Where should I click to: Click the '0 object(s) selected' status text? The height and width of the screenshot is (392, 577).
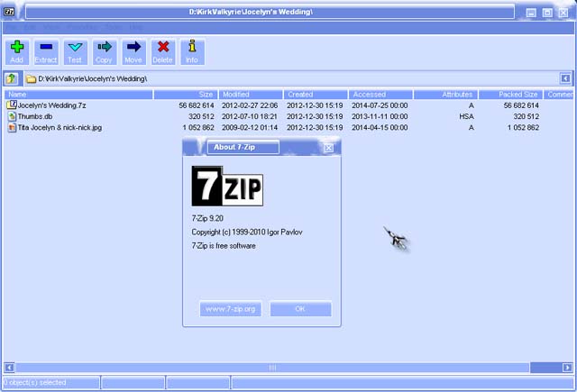[35, 382]
